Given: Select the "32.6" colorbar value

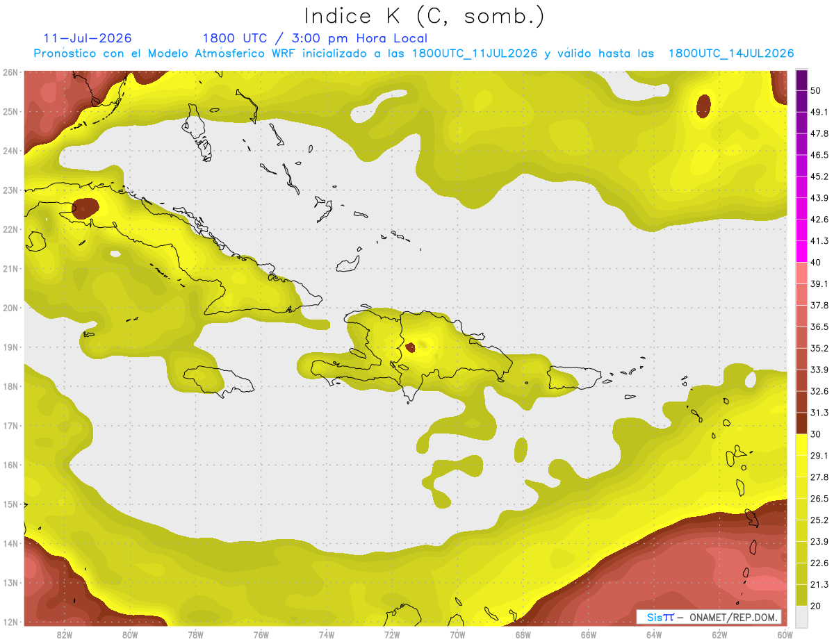Looking at the screenshot, I should pos(819,391).
